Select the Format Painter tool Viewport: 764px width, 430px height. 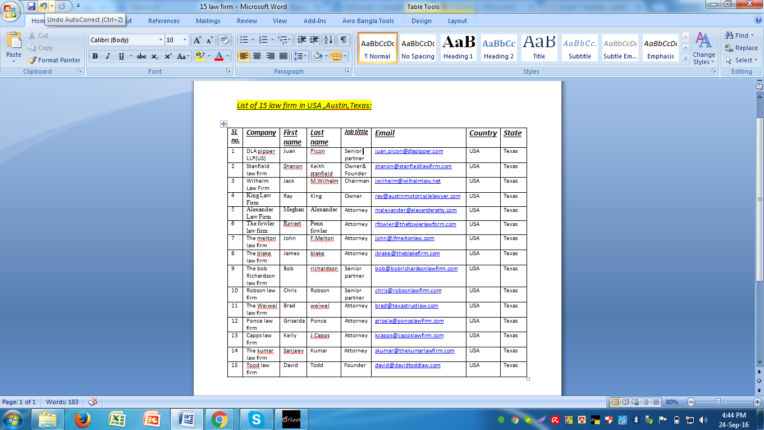coord(54,60)
